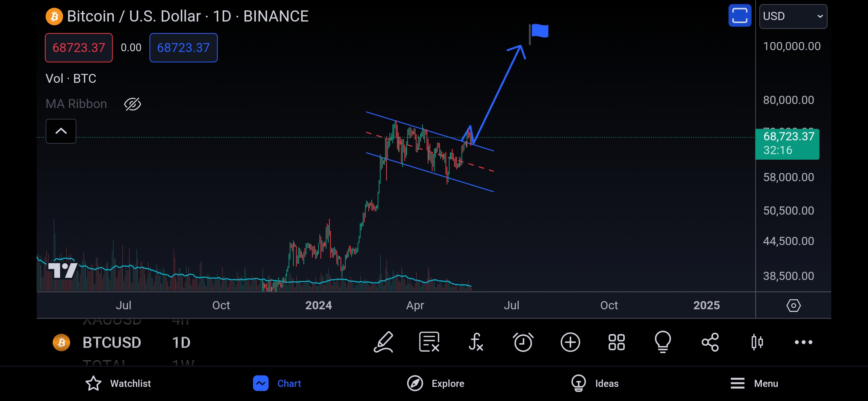Open the remove drawings notes icon
This screenshot has height=401, width=868.
tap(430, 342)
